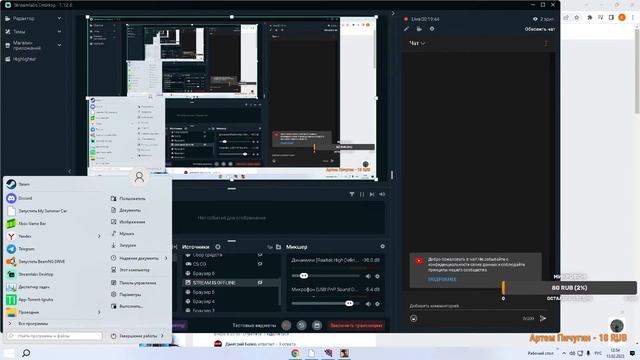Open Steam from the Start menu
The image size is (640, 360).
tap(18, 184)
